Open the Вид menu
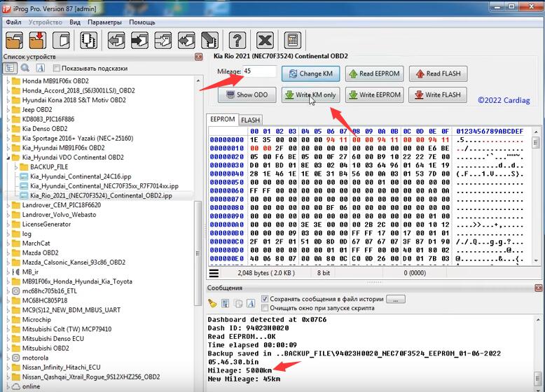 75,22
